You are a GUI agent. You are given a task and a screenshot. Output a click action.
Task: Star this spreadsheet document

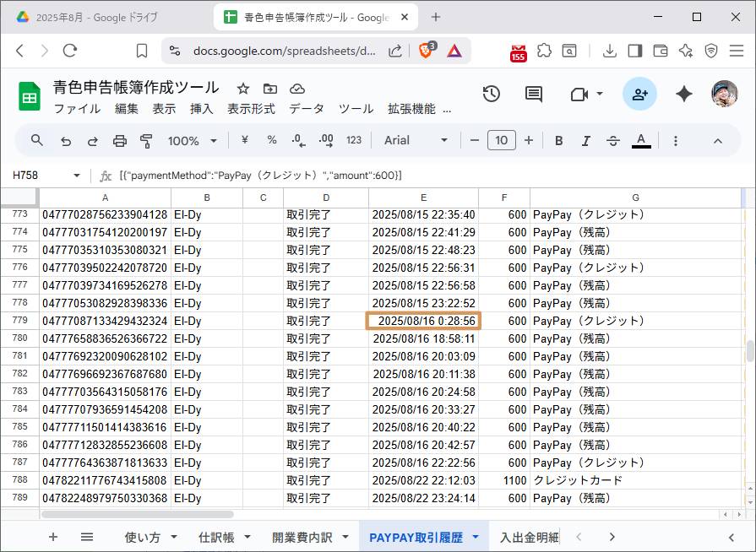pos(243,89)
